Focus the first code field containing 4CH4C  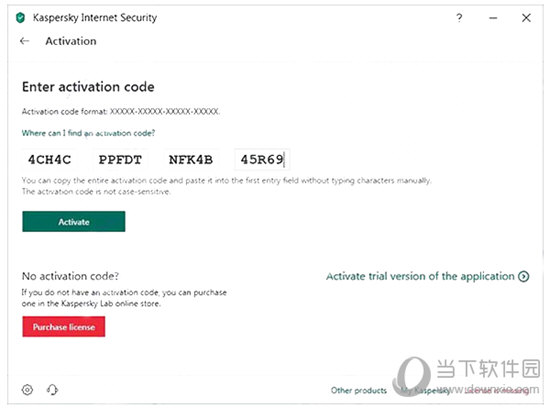point(50,160)
